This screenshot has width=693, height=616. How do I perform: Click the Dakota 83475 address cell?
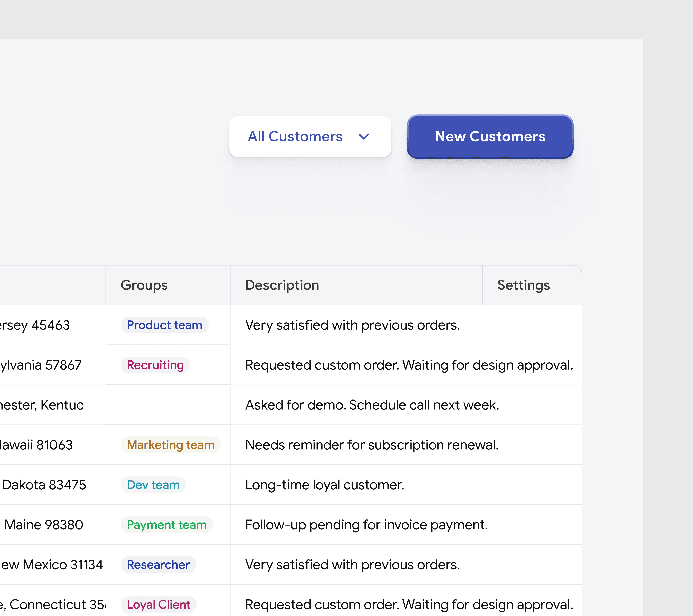point(44,485)
